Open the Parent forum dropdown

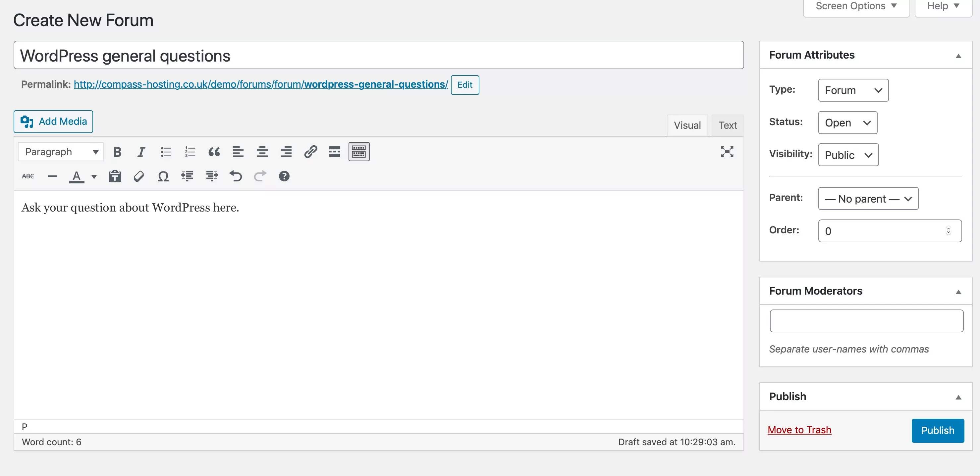(x=868, y=199)
